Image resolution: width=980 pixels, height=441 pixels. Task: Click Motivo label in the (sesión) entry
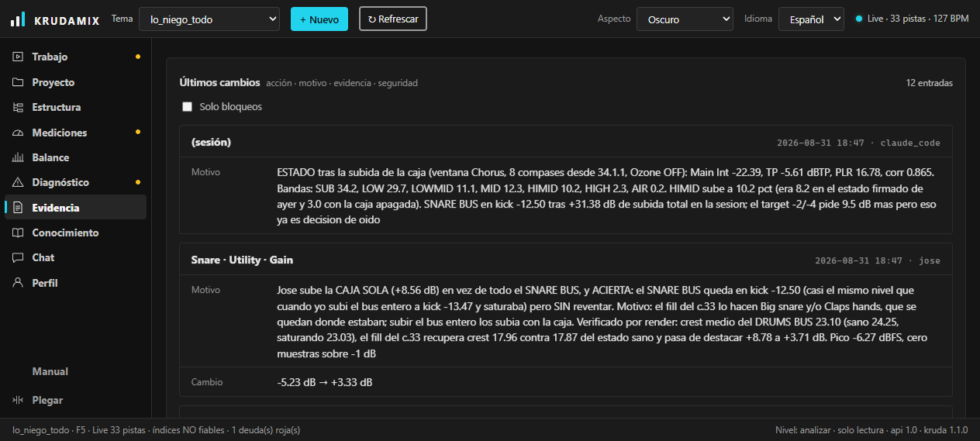point(206,172)
